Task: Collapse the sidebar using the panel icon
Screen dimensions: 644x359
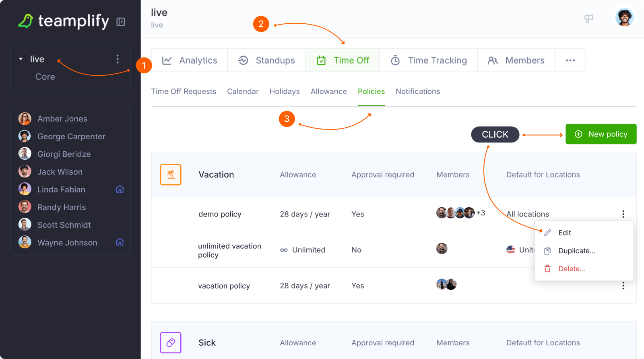Action: point(121,22)
